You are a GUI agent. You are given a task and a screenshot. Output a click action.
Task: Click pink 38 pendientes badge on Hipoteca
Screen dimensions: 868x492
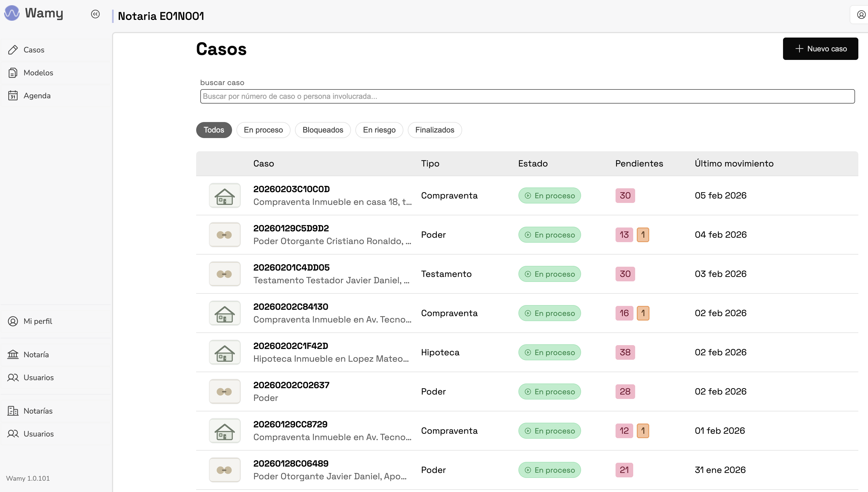click(625, 353)
